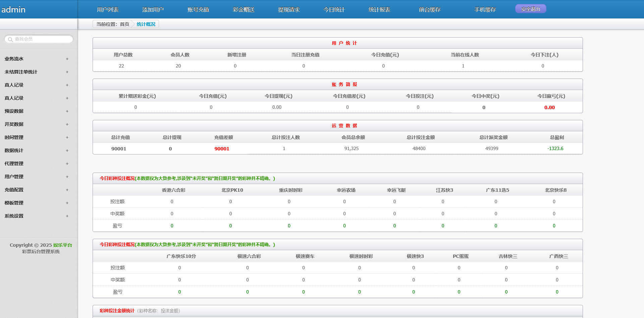Click the 总计充值 value 90001

click(119, 148)
